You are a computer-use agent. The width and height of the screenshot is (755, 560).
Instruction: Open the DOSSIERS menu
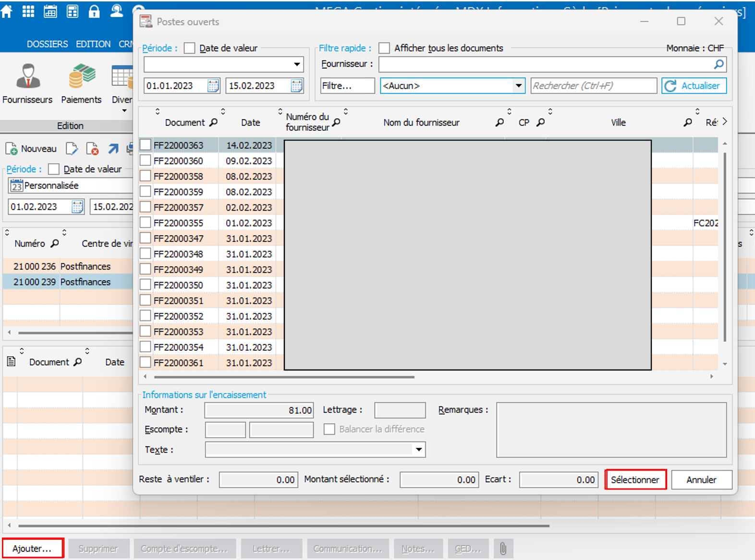click(x=47, y=44)
